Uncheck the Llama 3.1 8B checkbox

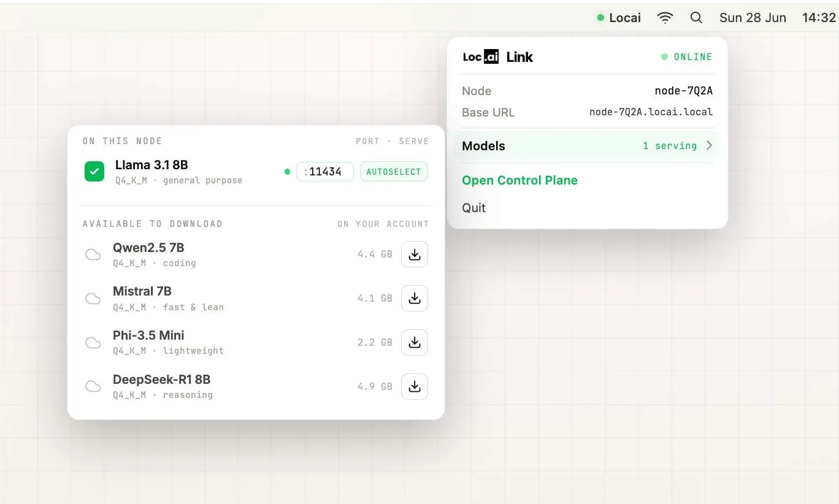pos(94,172)
